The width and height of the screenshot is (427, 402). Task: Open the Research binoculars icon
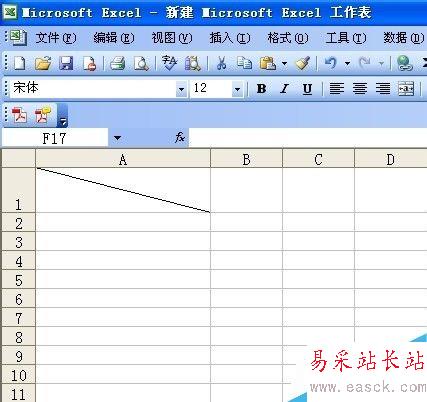click(193, 63)
